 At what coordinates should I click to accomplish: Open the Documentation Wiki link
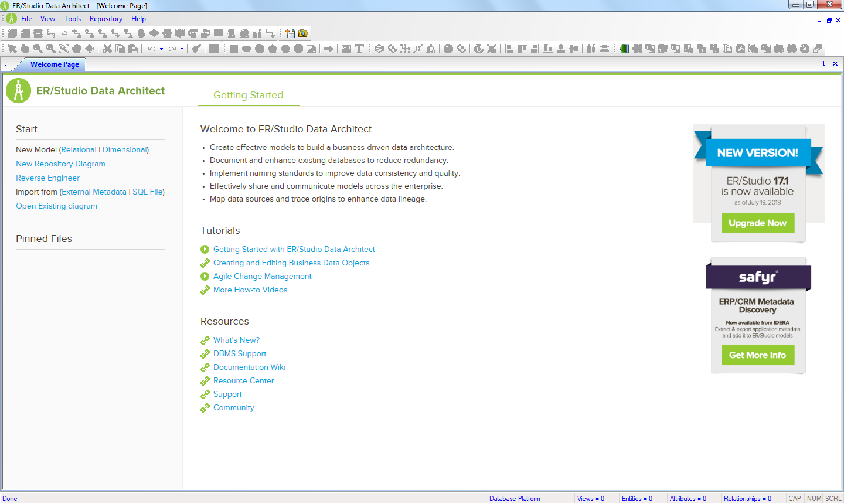coord(249,367)
